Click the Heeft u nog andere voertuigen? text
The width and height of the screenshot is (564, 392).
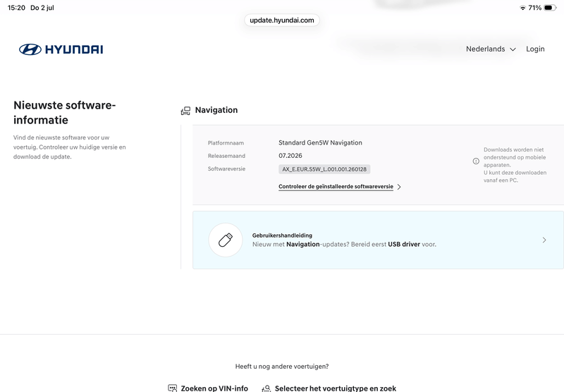281,366
